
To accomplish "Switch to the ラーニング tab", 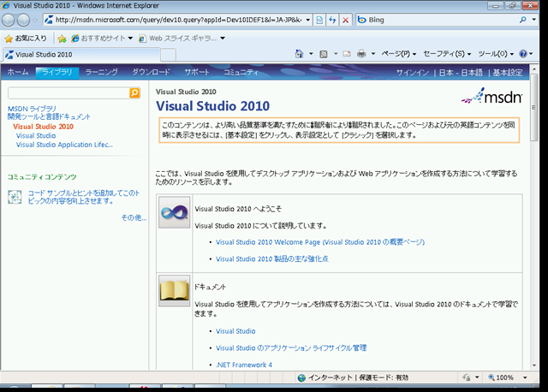I will tap(102, 73).
